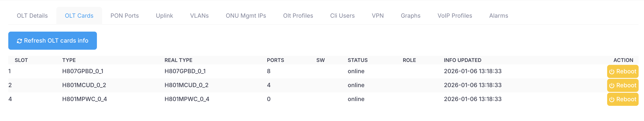Select the OLT Cards tab
Screen dimensions: 644x121
79,16
